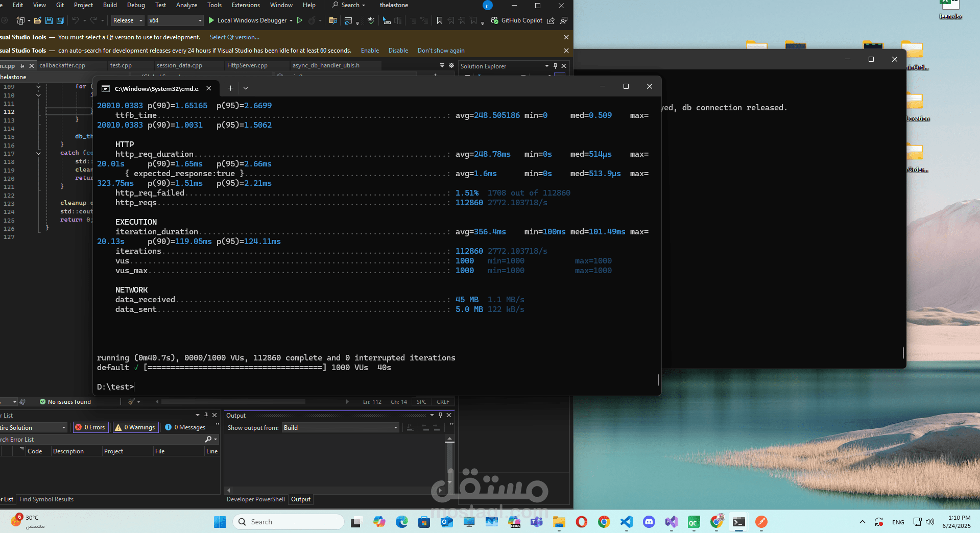Toggle the 0 Warnings filter
The image size is (980, 533).
pos(135,427)
